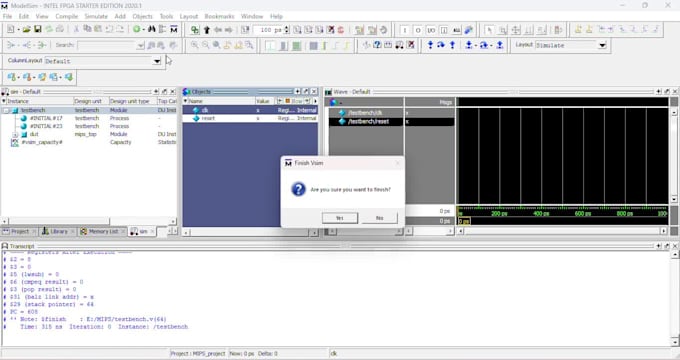Screen dimensions: 680x360
Task: Expand the dut tree node
Action: pos(15,134)
